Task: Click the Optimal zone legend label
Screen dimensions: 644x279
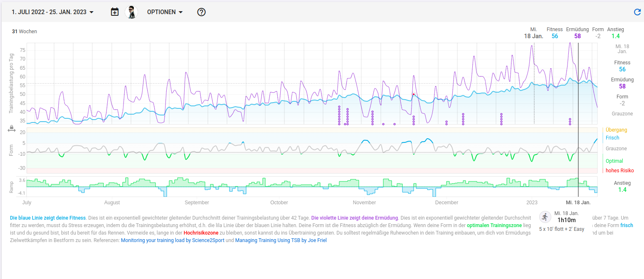Action: tap(614, 161)
